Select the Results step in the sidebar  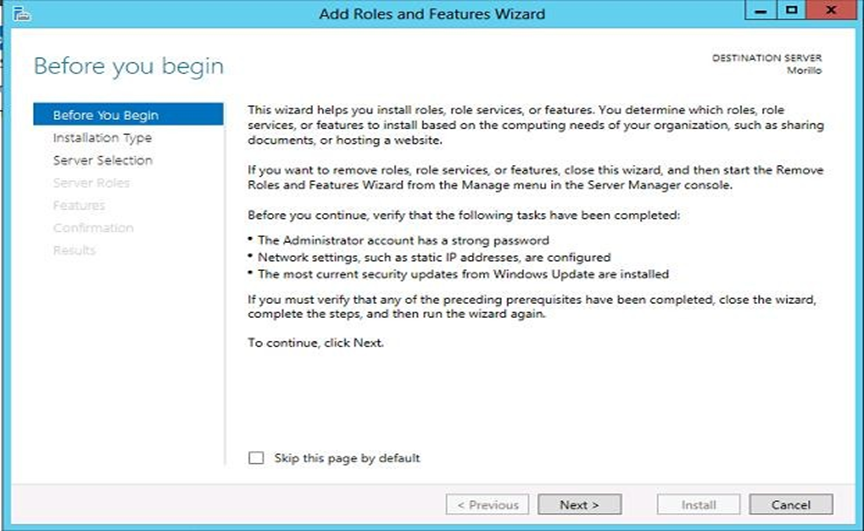(74, 250)
